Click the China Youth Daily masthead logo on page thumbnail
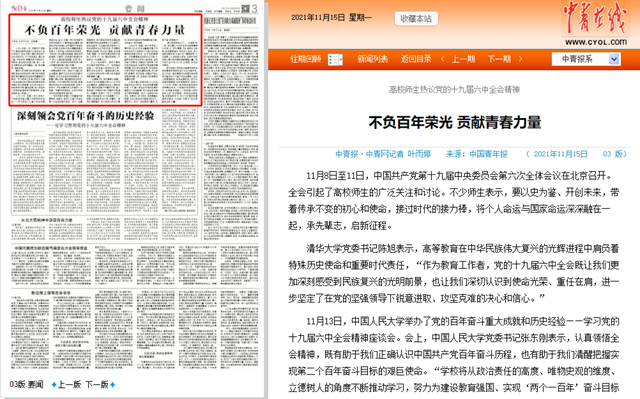This screenshot has height=399, width=640. [x=19, y=8]
